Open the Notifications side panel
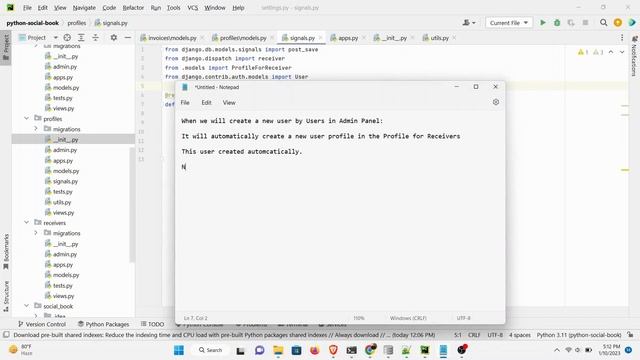Screen dimensions: 640x360 pos(634,56)
